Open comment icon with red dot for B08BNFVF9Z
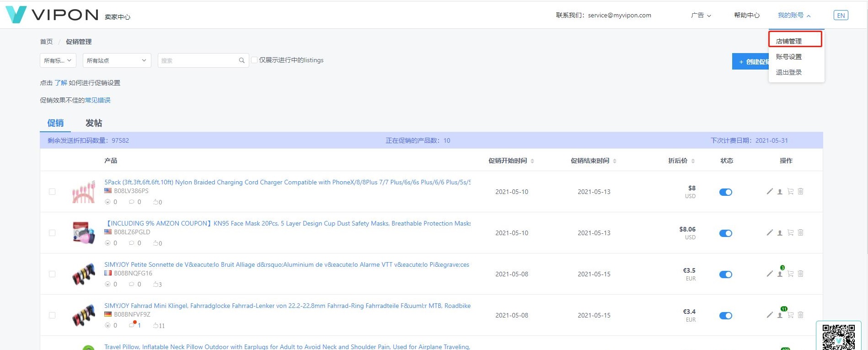The image size is (868, 350). (132, 325)
